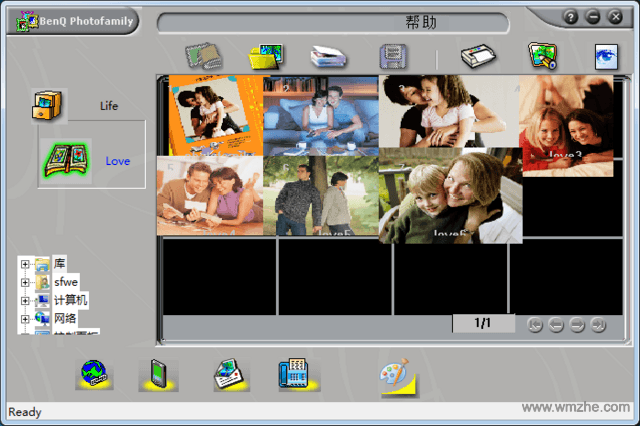Image resolution: width=640 pixels, height=426 pixels.
Task: Click the photo email envelope icon
Action: 230,375
